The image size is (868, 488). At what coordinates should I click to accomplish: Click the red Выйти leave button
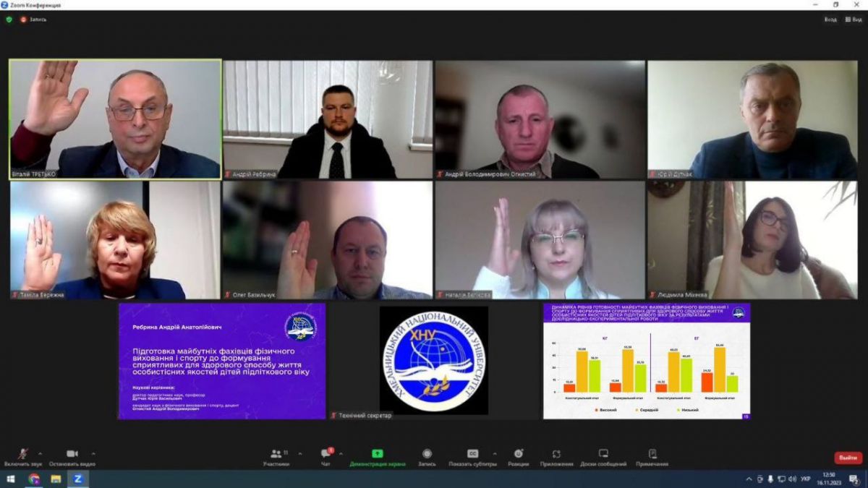pos(848,458)
